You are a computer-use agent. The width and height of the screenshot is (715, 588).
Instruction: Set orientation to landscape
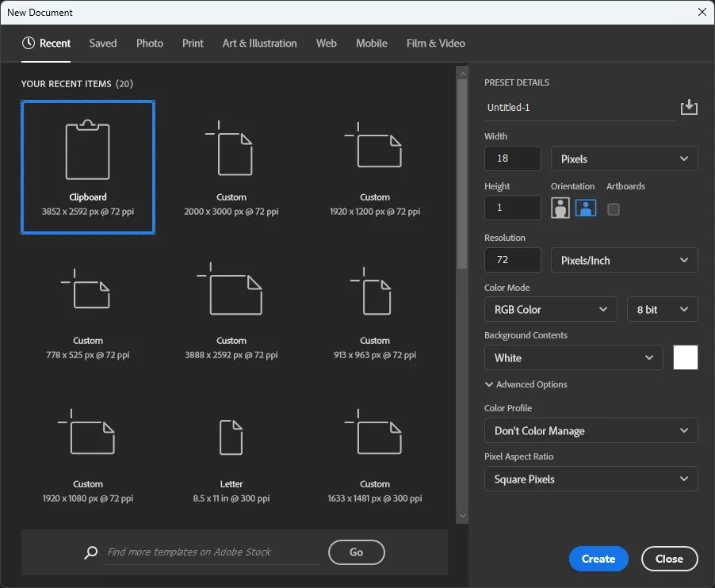[x=586, y=208]
